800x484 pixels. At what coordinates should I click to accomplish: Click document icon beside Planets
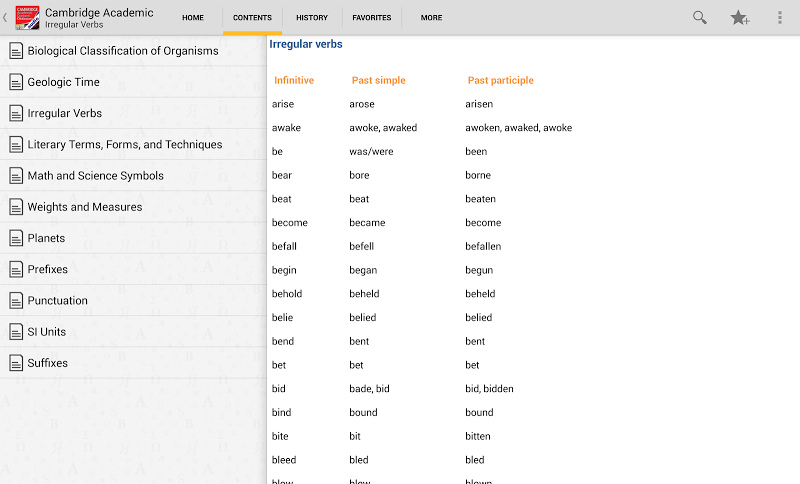(x=16, y=238)
